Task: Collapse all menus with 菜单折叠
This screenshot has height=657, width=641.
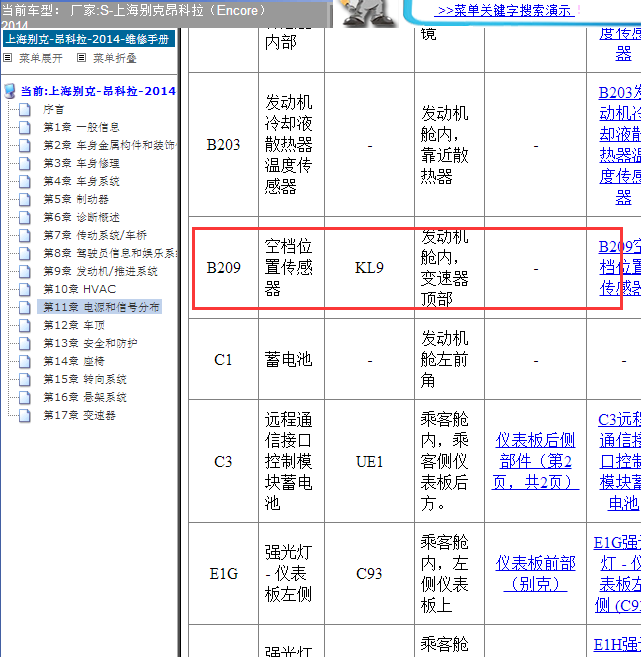Action: coord(114,58)
